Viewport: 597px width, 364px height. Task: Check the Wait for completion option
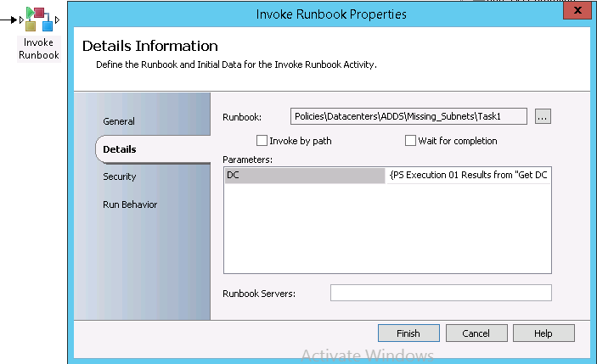pos(410,141)
